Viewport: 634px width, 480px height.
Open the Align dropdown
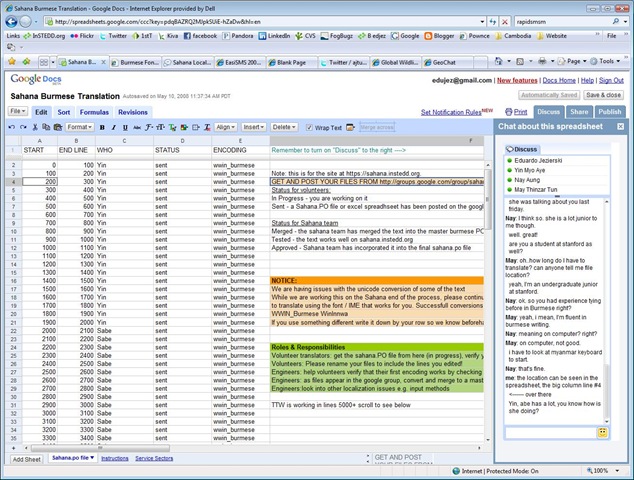point(226,127)
